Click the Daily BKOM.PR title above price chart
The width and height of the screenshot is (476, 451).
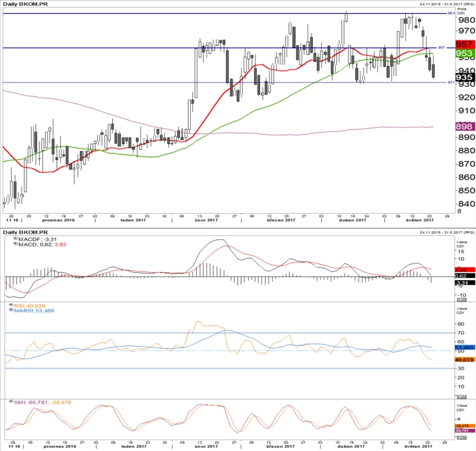point(25,4)
